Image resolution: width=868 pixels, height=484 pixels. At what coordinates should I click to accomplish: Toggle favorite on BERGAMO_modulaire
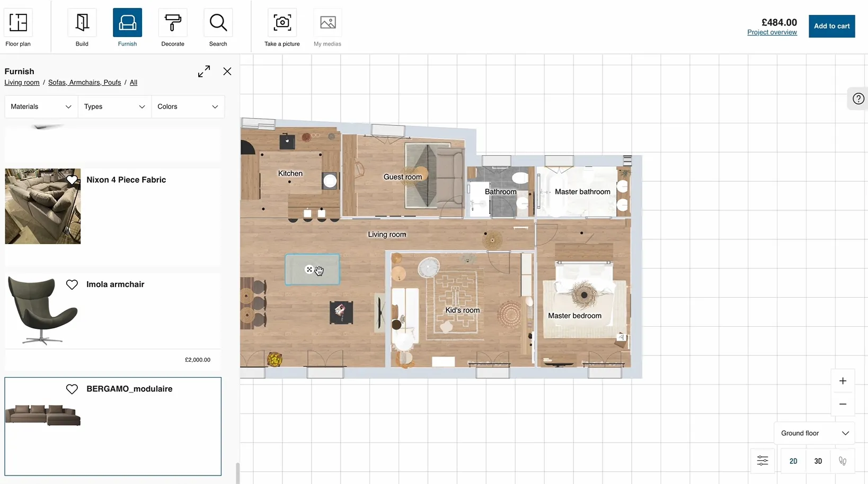72,389
